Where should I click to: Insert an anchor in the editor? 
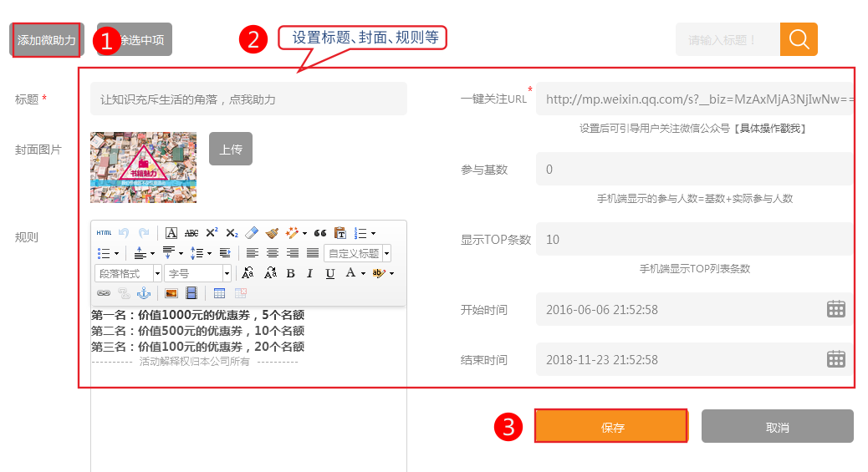(x=143, y=293)
